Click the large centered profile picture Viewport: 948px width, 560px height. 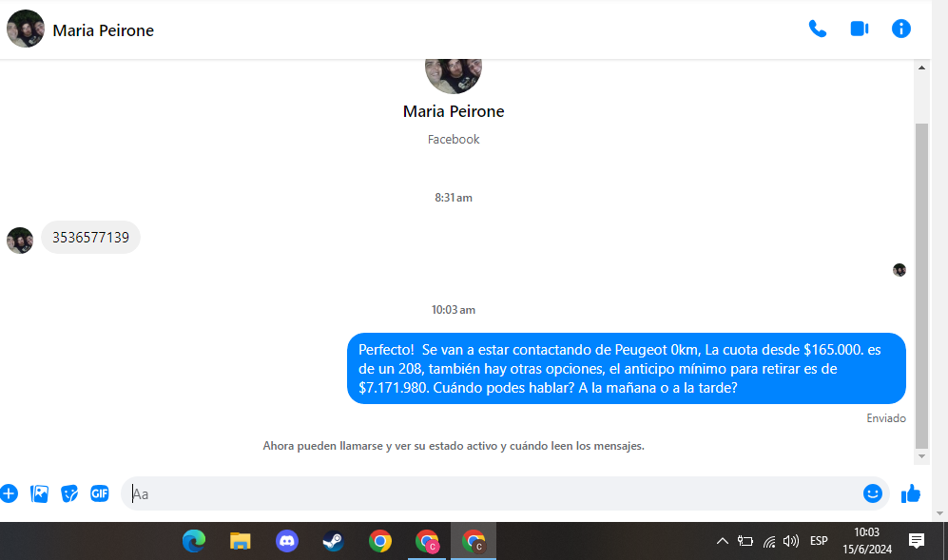454,68
